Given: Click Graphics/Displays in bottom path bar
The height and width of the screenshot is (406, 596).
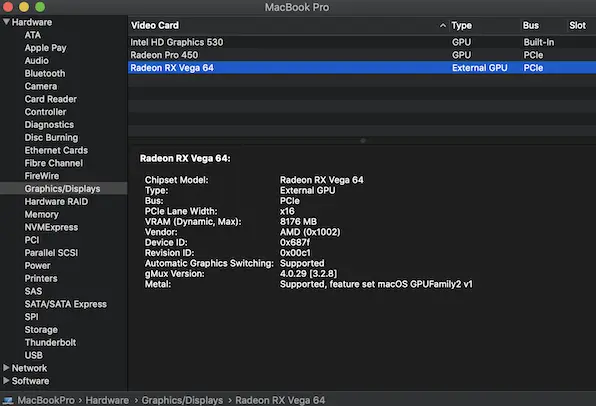Looking at the screenshot, I should 182,400.
